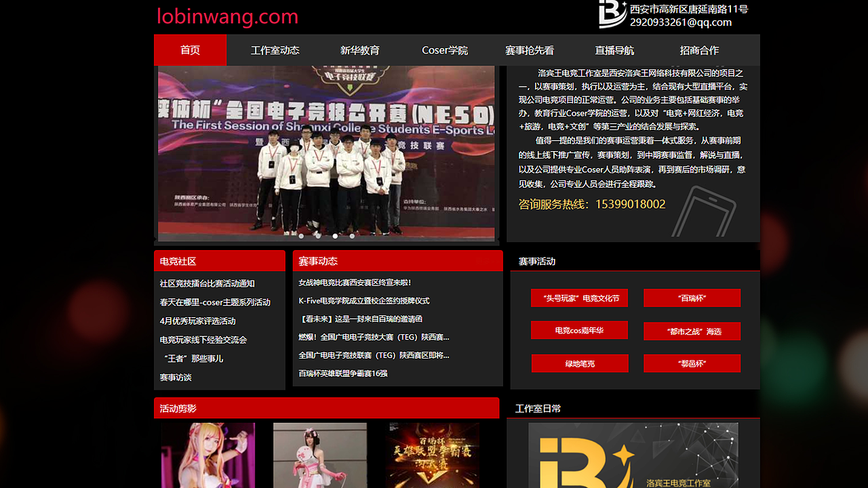
Task: Open "王者"那些事儿 link
Action: [193, 359]
